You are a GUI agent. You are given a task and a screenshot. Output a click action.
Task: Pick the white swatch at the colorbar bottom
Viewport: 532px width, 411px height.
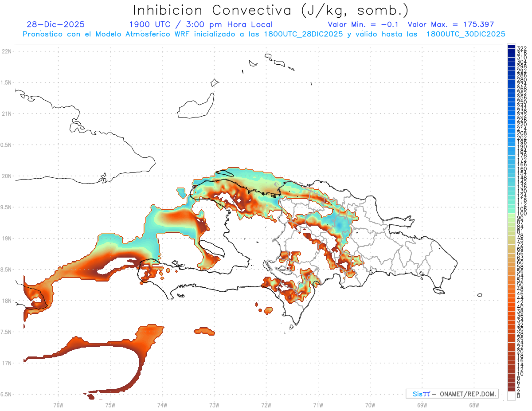click(x=512, y=396)
